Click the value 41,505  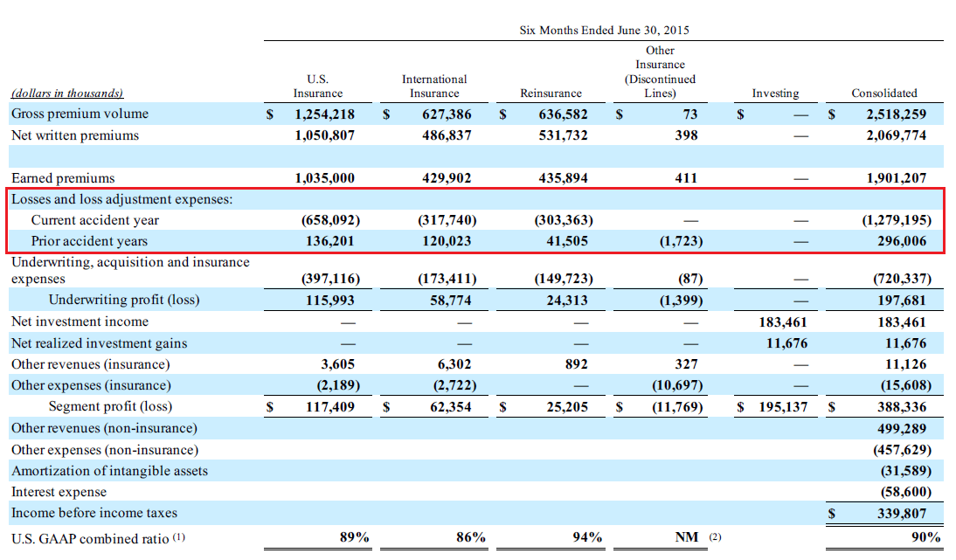(x=567, y=241)
